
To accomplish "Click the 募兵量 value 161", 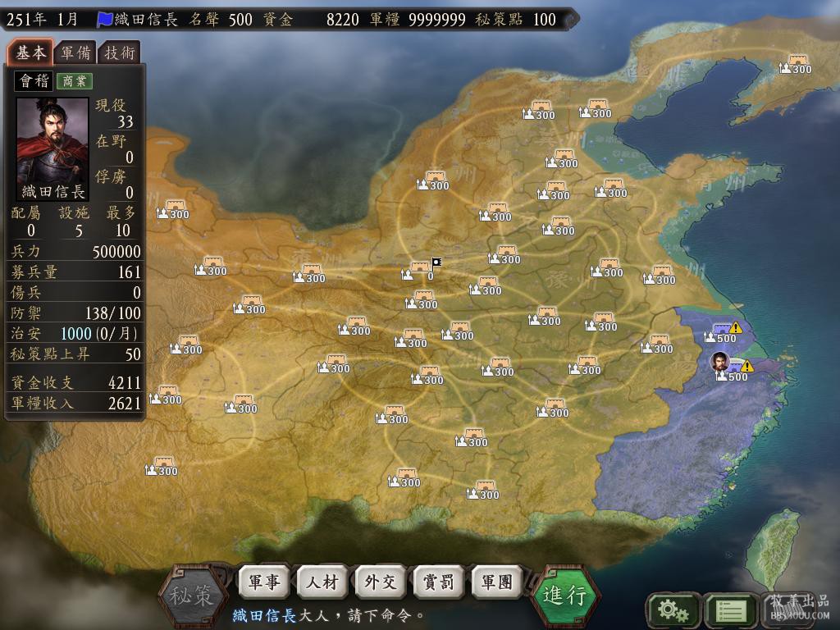I will [x=129, y=272].
